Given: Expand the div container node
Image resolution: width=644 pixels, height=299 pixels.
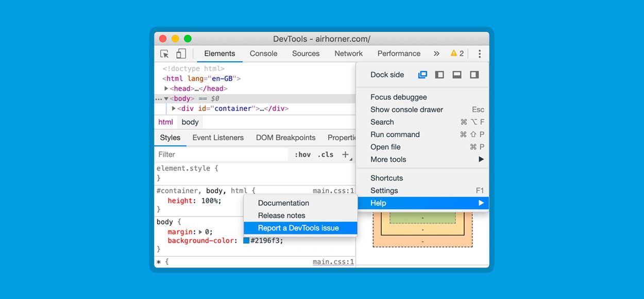Looking at the screenshot, I should click(174, 108).
